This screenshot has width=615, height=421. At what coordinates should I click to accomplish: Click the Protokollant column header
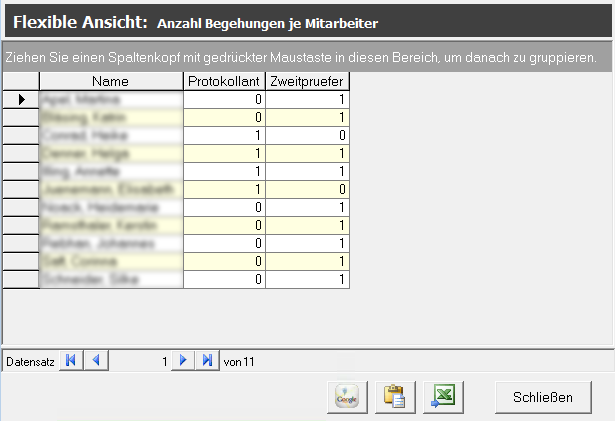225,81
